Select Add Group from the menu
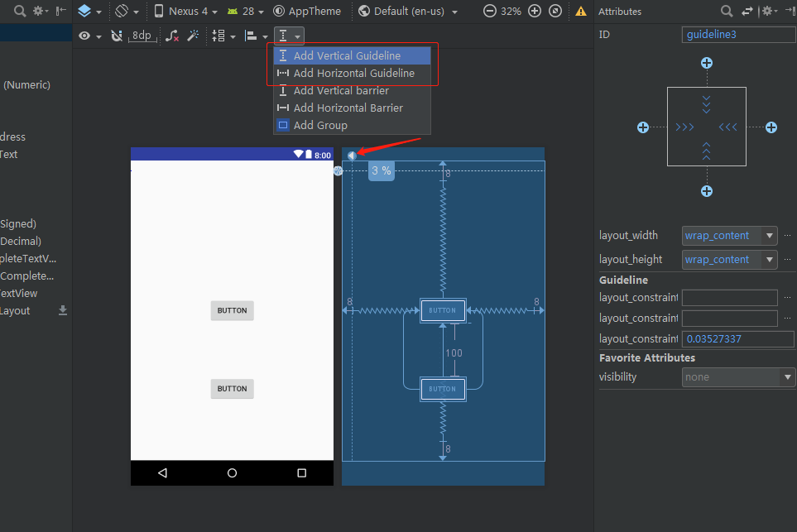Viewport: 797px width, 532px height. click(353, 125)
